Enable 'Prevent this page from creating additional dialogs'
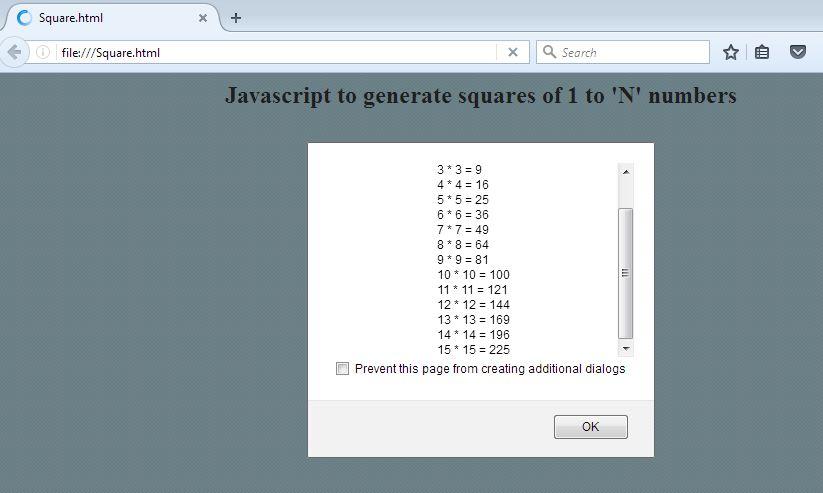823x493 pixels. [342, 369]
